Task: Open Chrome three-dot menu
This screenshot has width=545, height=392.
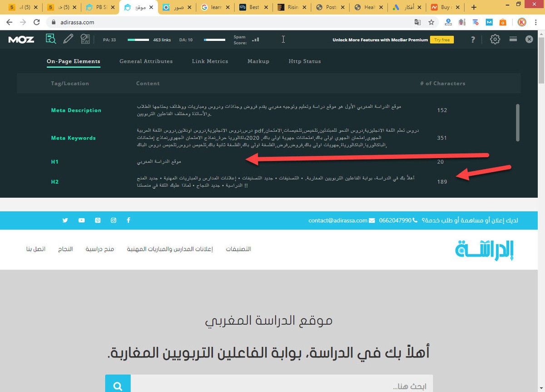Action: click(536, 22)
